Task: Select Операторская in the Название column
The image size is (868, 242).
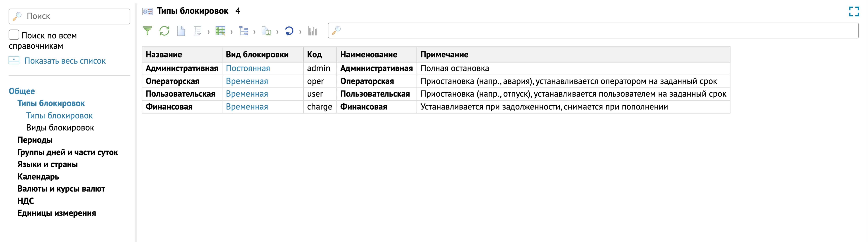Action: [172, 81]
